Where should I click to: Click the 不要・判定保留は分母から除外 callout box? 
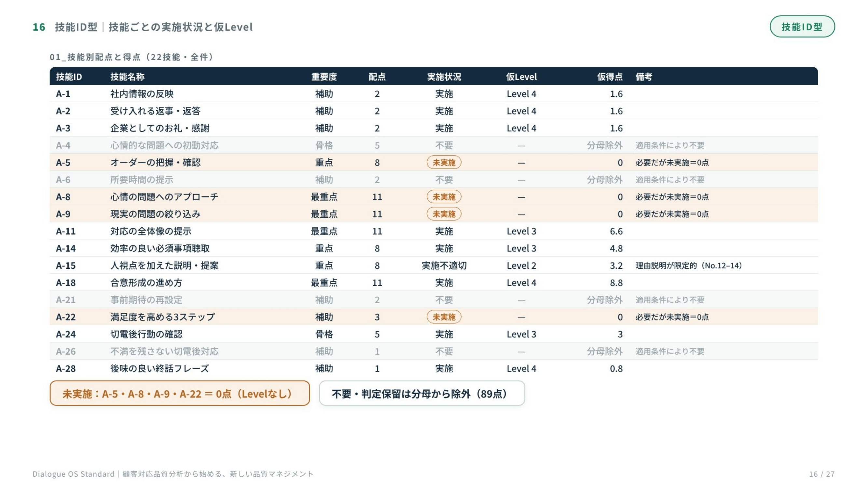[x=422, y=393]
